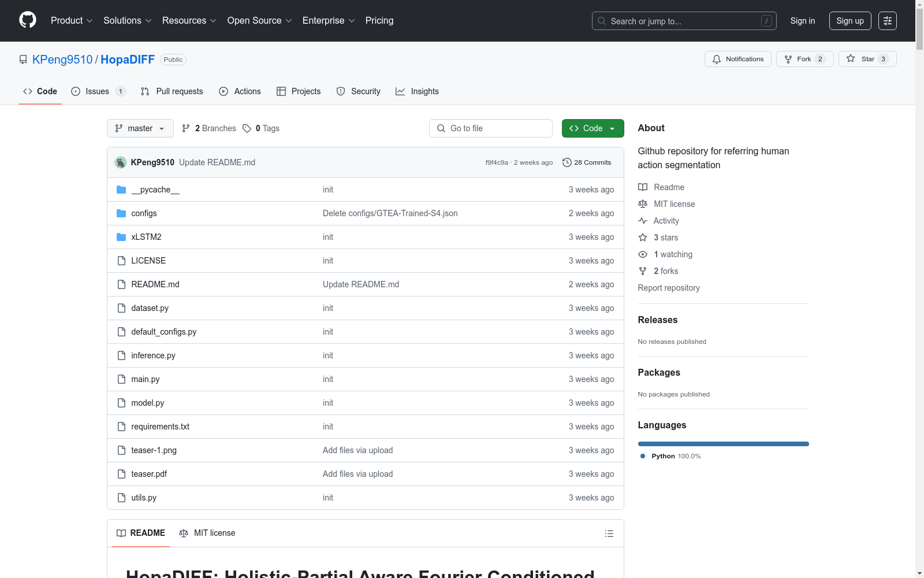Open the Pricing page
The height and width of the screenshot is (578, 924).
tap(379, 21)
